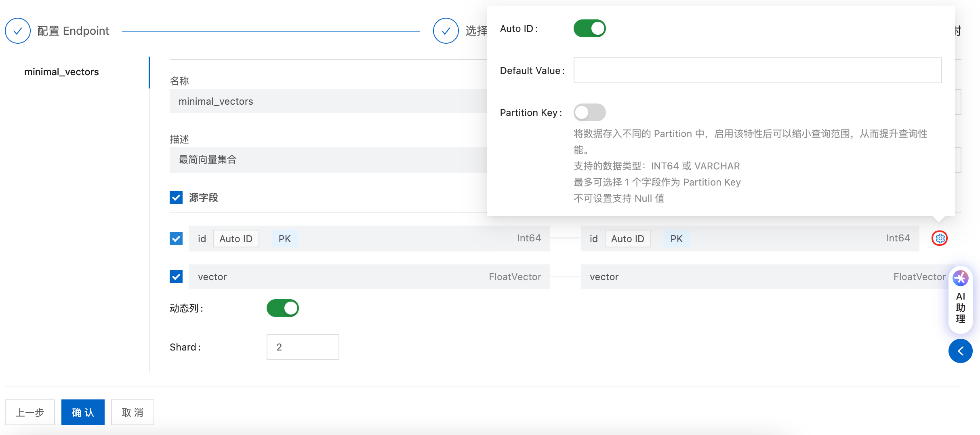Screen dimensions: 980x435
Task: Open the AI assistant sparkle icon
Action: tap(960, 278)
